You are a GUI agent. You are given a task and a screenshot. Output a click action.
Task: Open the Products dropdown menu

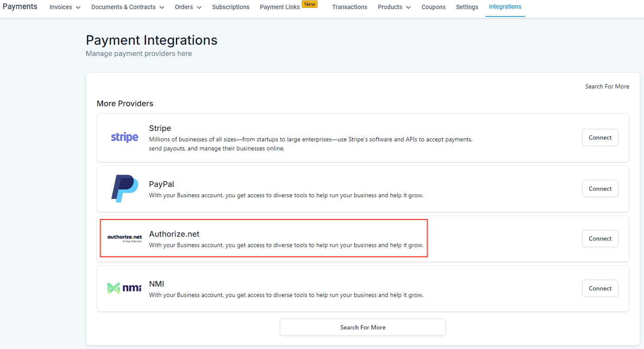[x=394, y=7]
